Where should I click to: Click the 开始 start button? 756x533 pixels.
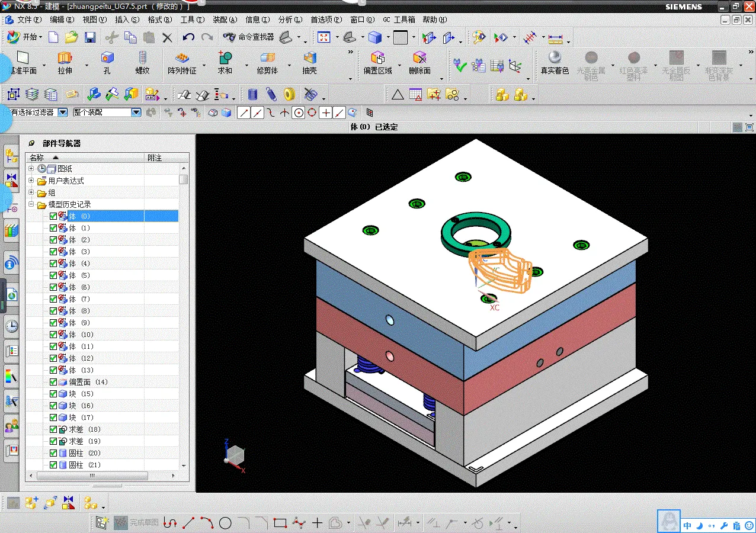click(x=24, y=37)
